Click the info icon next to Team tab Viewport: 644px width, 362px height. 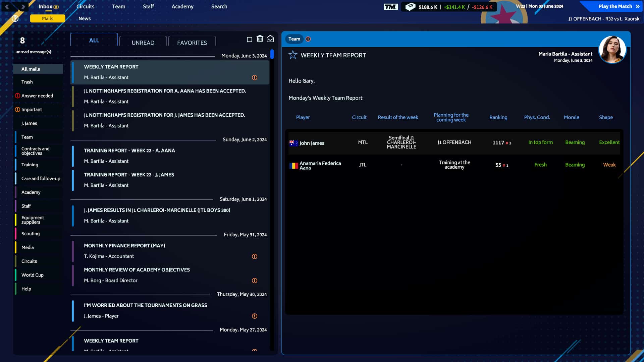pyautogui.click(x=308, y=39)
